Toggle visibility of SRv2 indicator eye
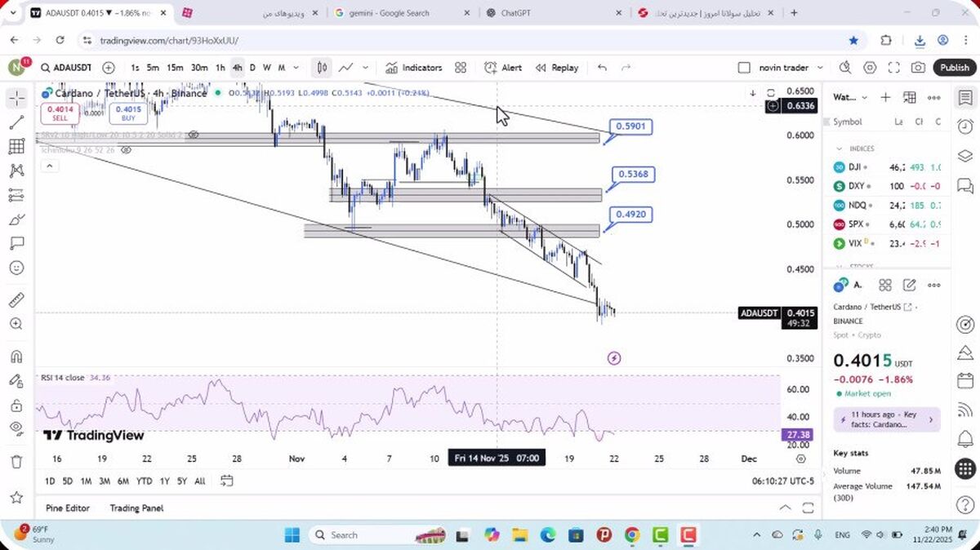 click(194, 135)
